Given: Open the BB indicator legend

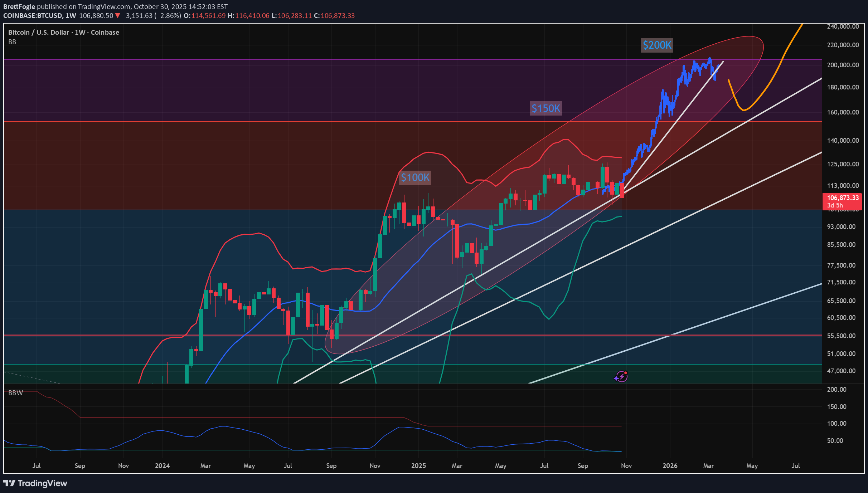Looking at the screenshot, I should click(x=12, y=42).
